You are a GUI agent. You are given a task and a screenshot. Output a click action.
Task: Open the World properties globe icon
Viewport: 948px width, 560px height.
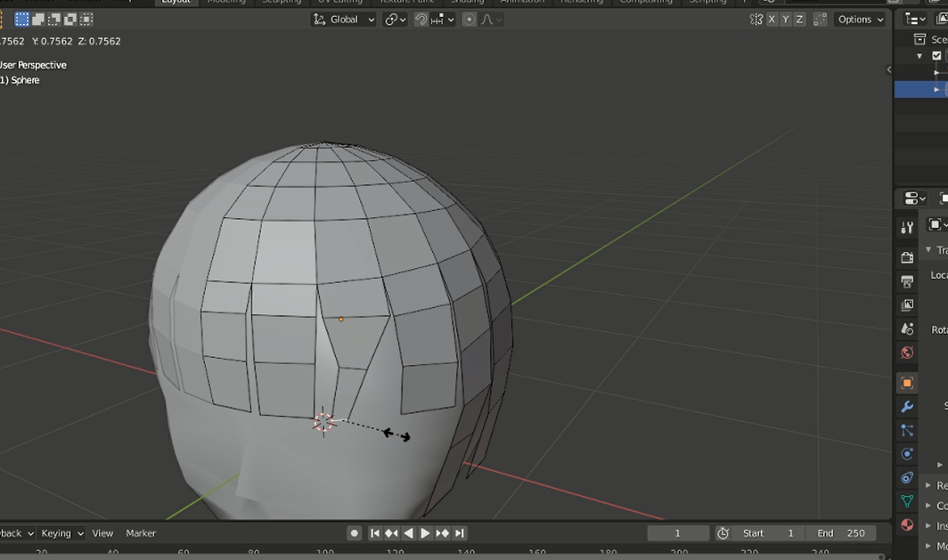907,353
